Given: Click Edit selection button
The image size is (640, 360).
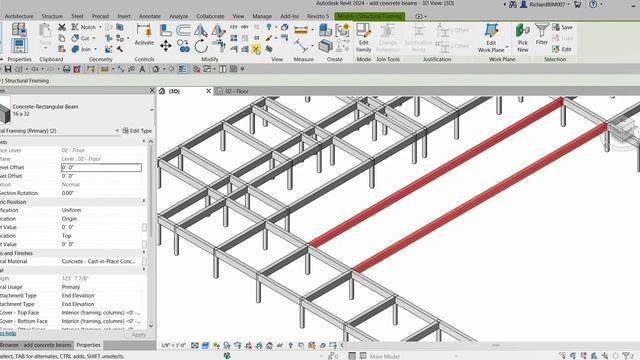Looking at the screenshot, I should click(562, 49).
